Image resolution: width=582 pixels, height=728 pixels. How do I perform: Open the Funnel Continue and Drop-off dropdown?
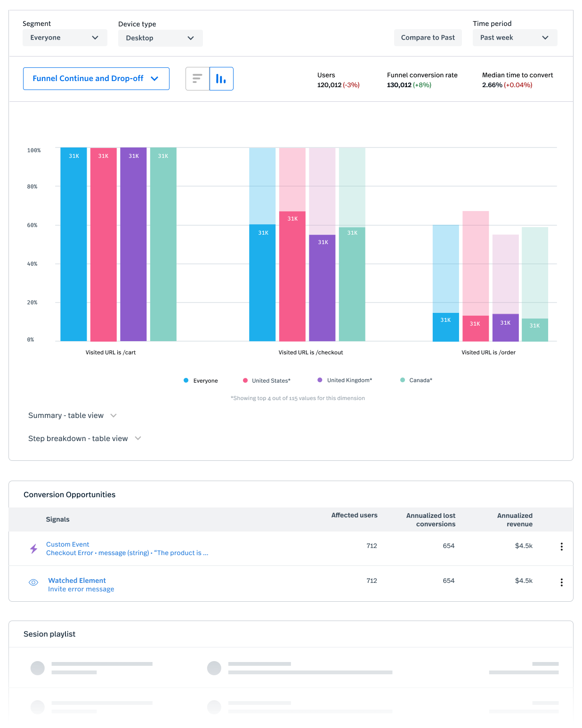click(x=96, y=78)
